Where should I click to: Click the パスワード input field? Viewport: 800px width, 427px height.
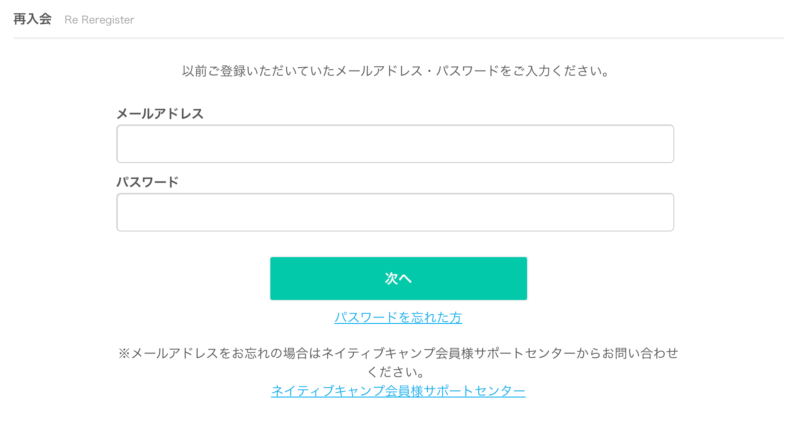tap(395, 212)
